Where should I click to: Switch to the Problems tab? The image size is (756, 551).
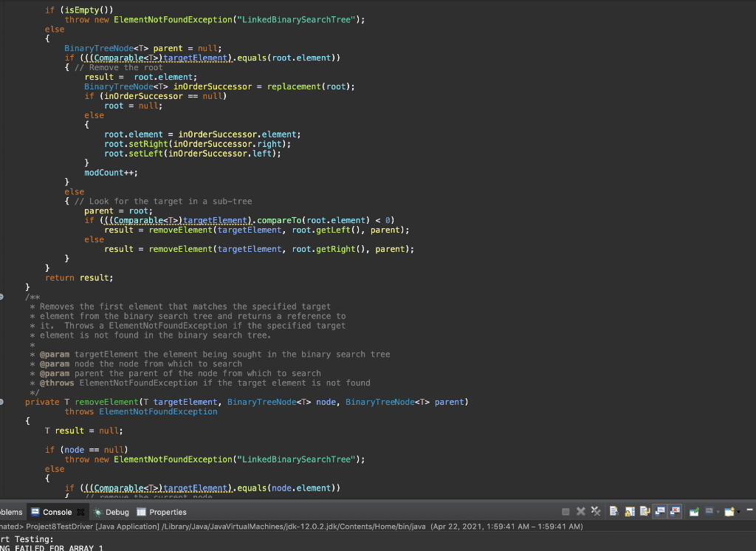pos(10,512)
